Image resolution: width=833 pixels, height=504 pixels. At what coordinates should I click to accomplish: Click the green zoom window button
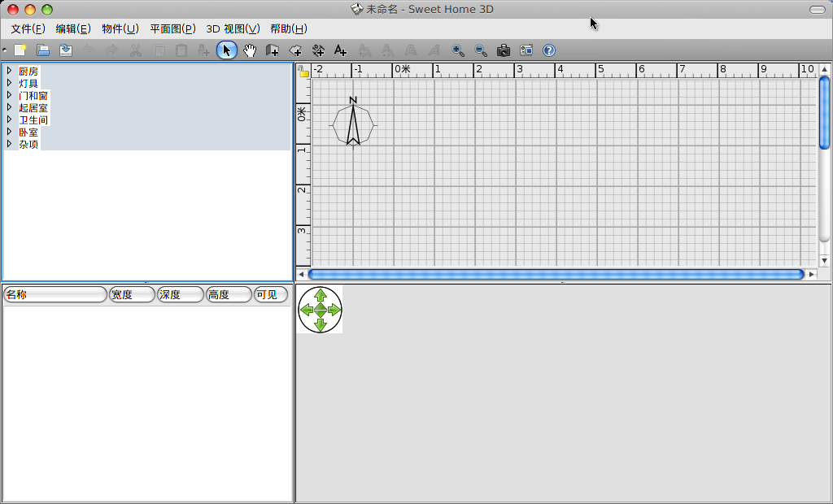tap(47, 10)
